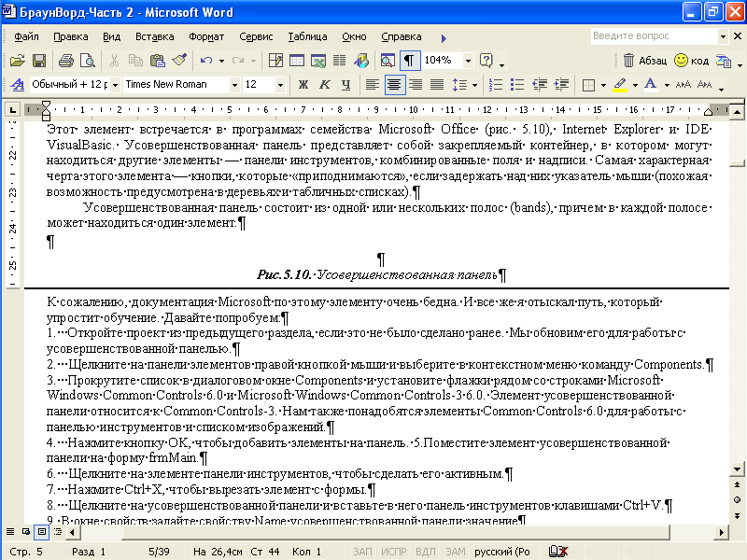Click the Copy icon
The height and width of the screenshot is (560, 747).
click(x=135, y=61)
